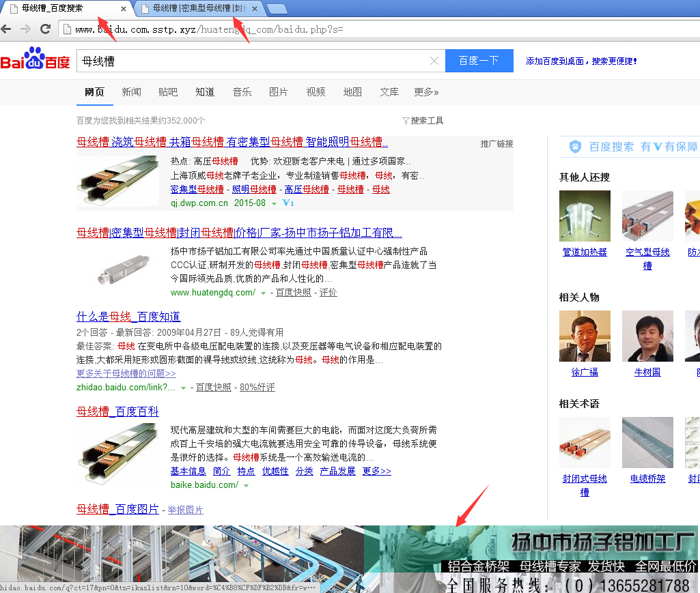Click 封闭式母线槽 related term thumbnail

tap(585, 443)
